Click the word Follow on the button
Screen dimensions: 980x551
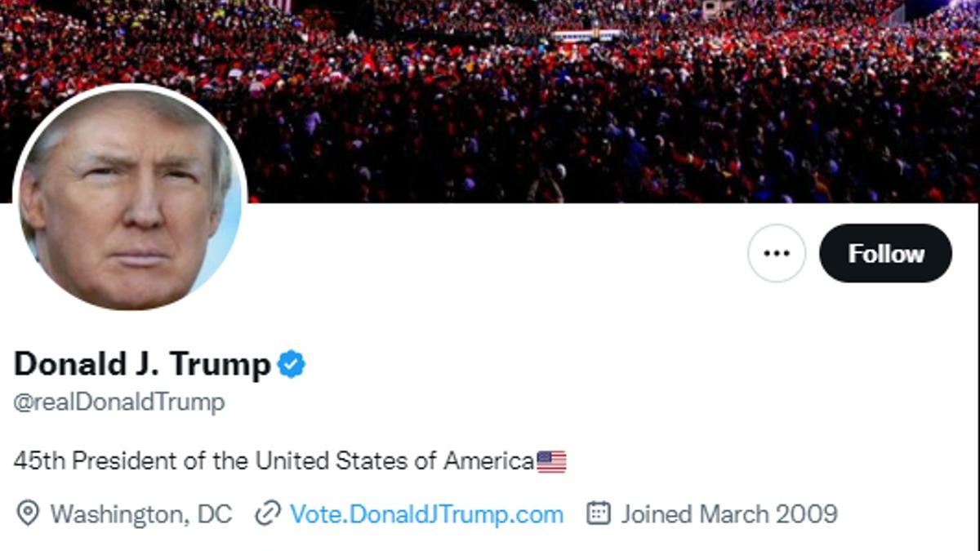pos(886,253)
